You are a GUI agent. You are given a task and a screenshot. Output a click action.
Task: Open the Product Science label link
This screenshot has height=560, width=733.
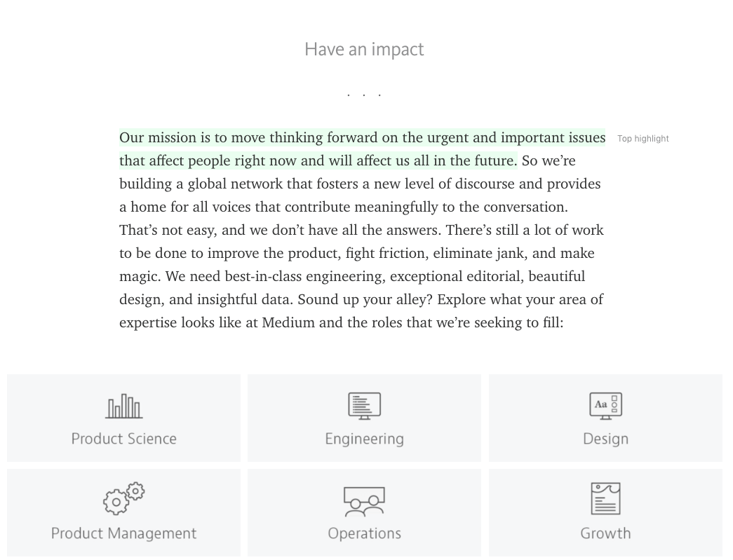[124, 439]
